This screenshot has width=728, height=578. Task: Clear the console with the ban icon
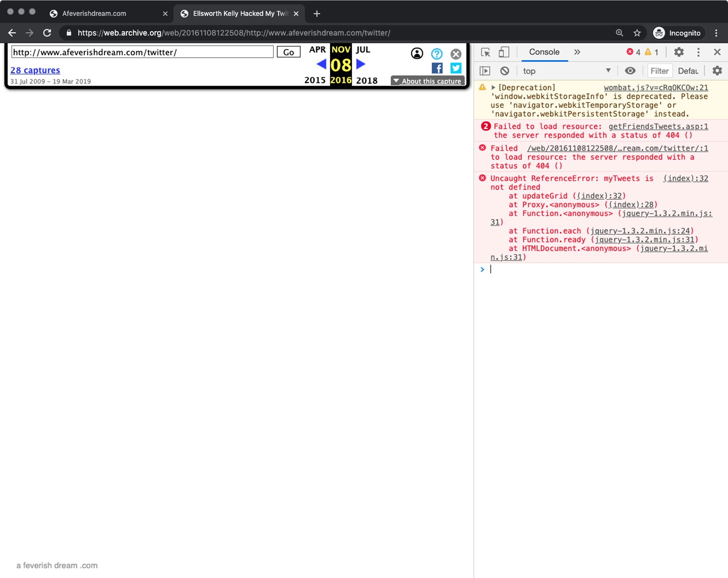click(x=505, y=71)
